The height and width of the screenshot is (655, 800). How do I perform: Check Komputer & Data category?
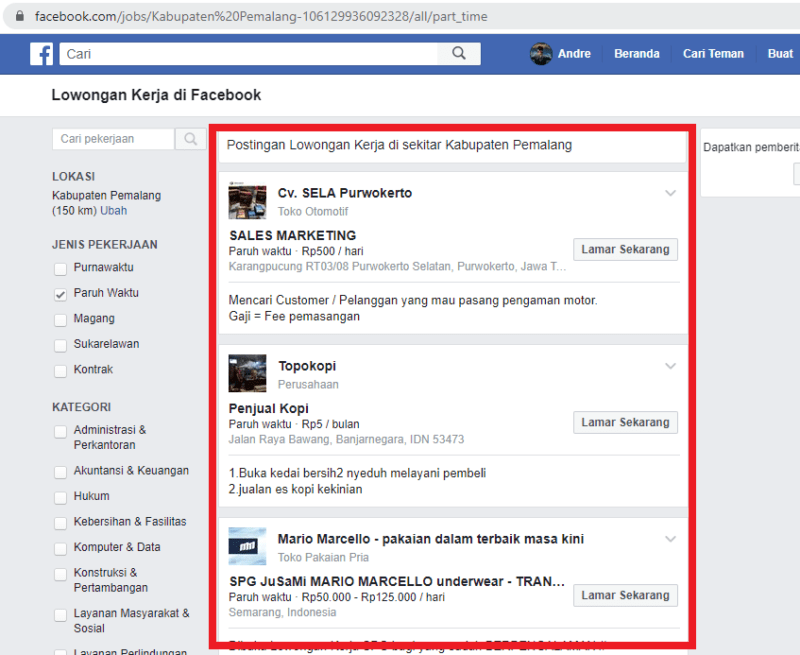click(x=60, y=548)
